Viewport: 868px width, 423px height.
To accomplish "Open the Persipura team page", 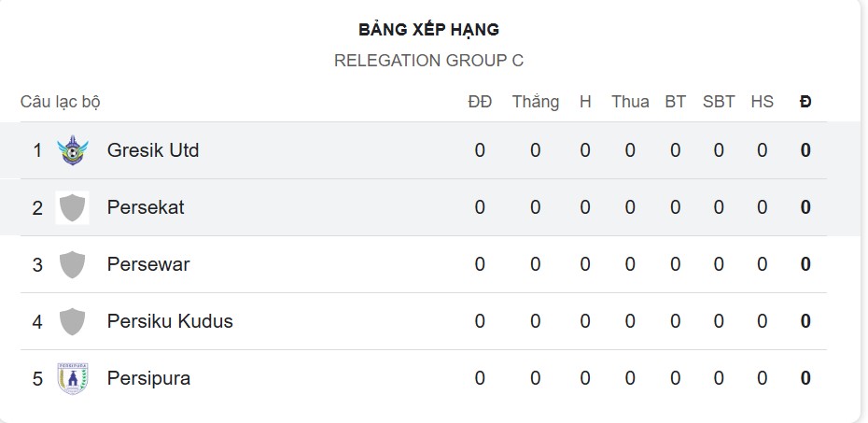I will pos(148,378).
